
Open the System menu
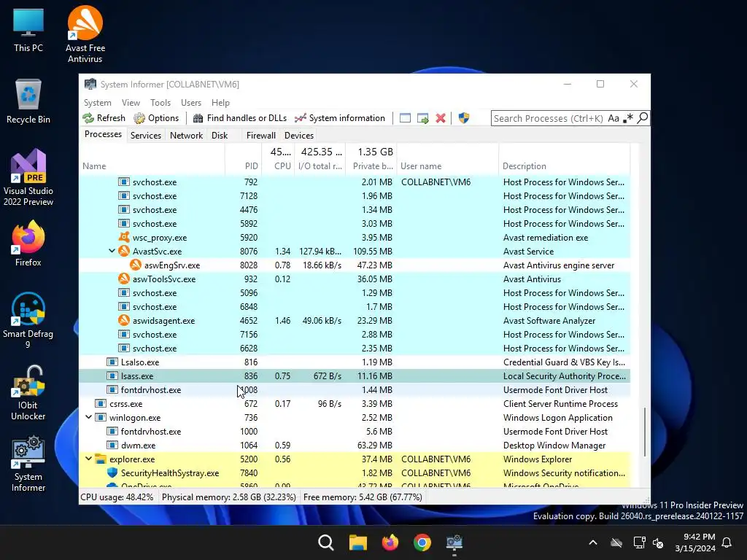coord(97,103)
